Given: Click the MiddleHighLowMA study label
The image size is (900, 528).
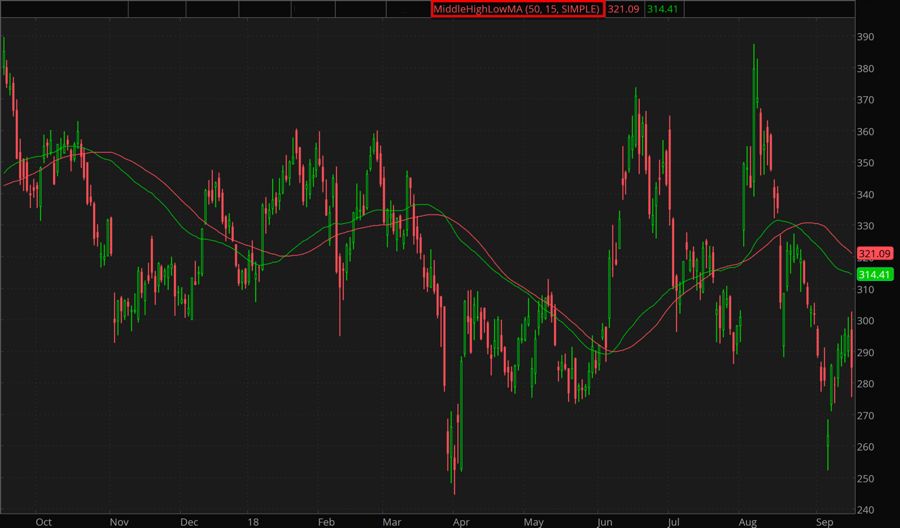Looking at the screenshot, I should [517, 9].
